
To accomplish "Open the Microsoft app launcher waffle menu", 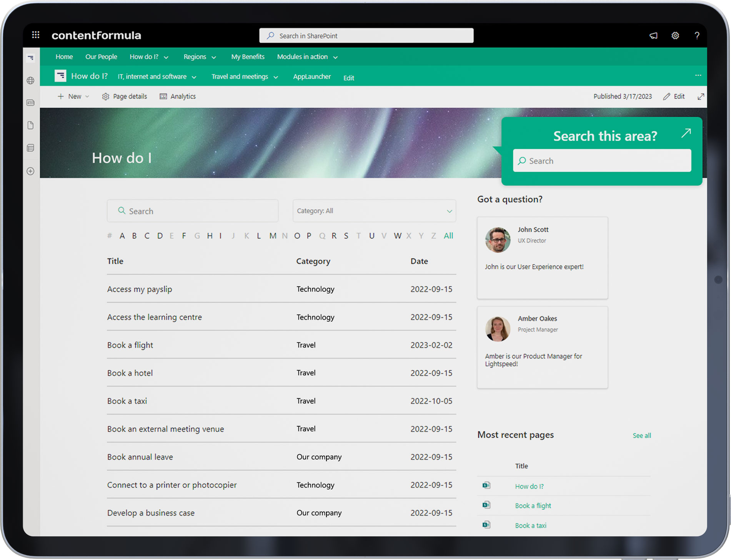I will pyautogui.click(x=35, y=35).
